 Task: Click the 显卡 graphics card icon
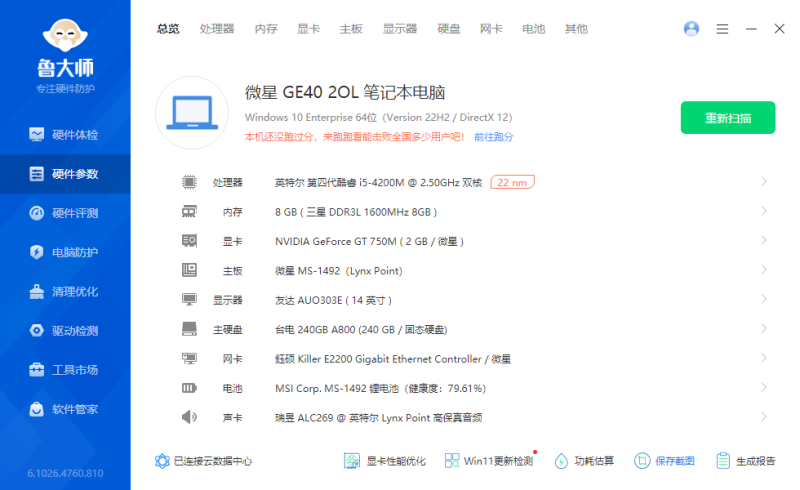pyautogui.click(x=189, y=240)
